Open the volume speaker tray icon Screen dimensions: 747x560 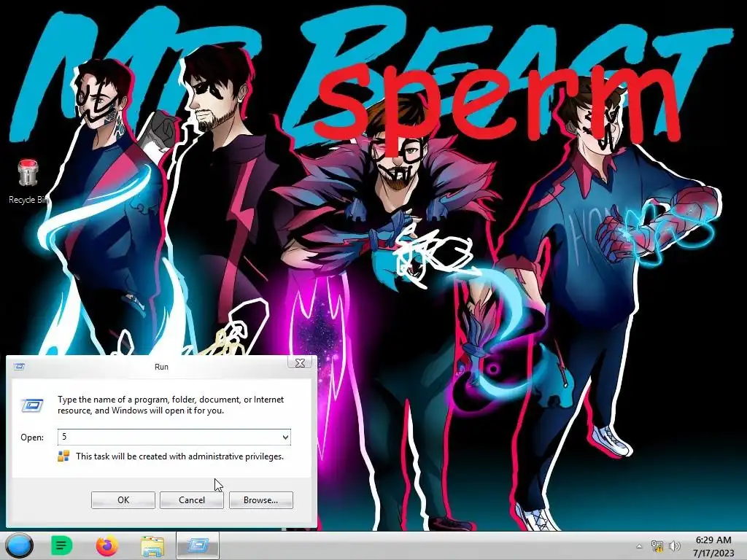tap(675, 546)
